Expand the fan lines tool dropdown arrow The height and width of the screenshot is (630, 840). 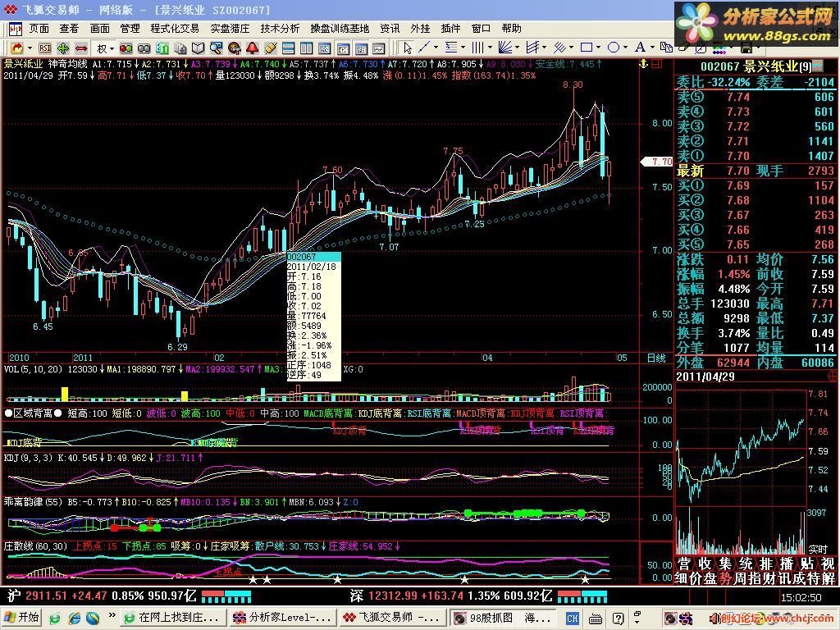click(517, 48)
